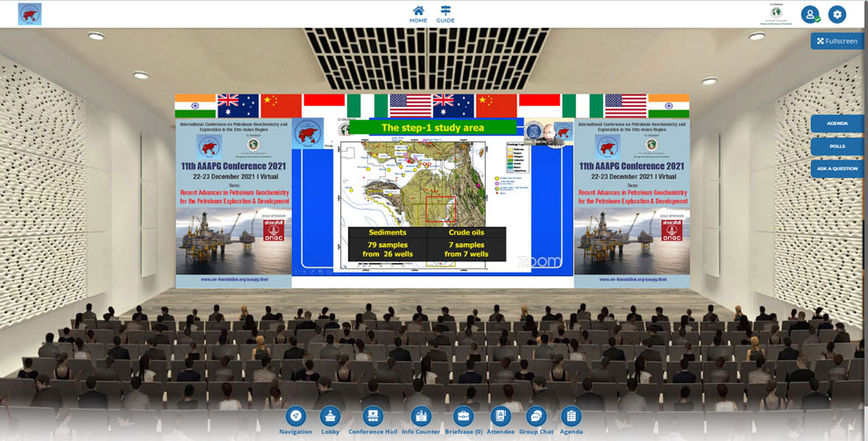Screen dimensions: 868x441
Task: Open the settings gear icon
Action: coord(837,14)
